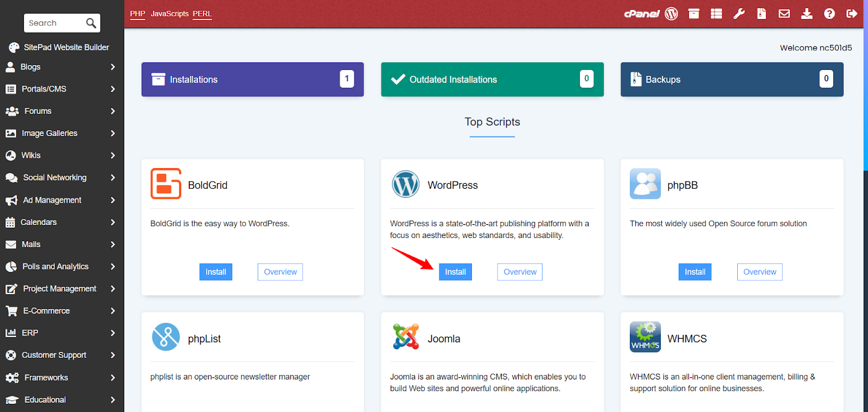Expand the Wikis chevron

113,156
